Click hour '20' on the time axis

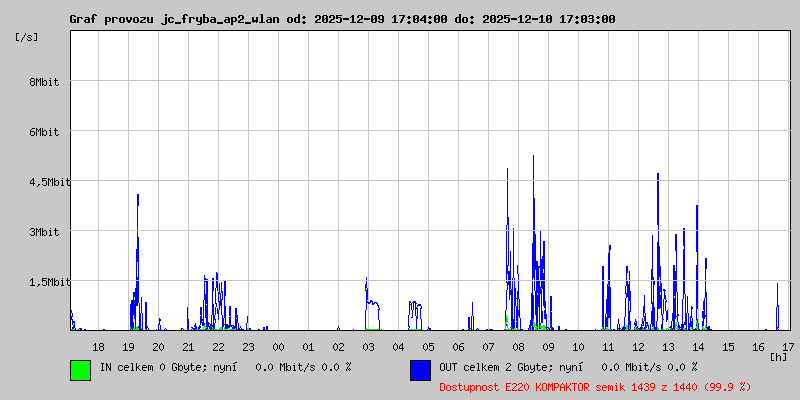tap(159, 347)
